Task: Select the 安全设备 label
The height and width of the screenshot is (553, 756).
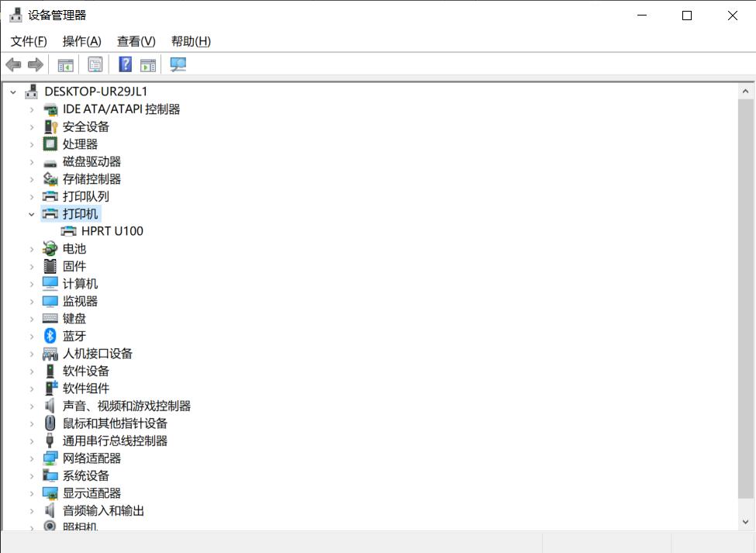Action: [86, 126]
